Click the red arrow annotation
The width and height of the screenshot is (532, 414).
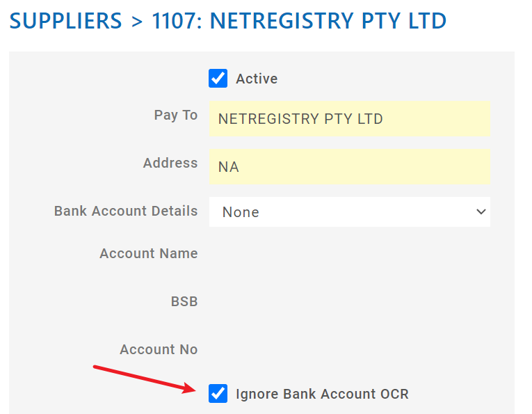pos(147,379)
